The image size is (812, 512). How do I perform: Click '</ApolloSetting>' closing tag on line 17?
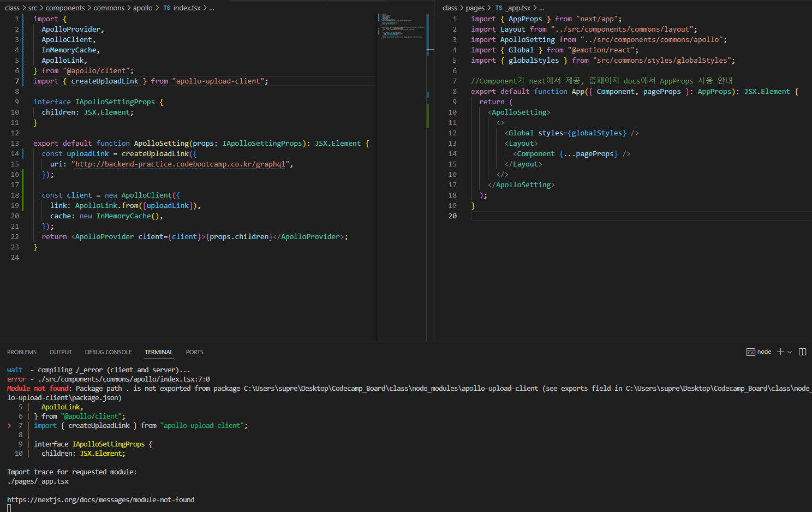tap(521, 185)
